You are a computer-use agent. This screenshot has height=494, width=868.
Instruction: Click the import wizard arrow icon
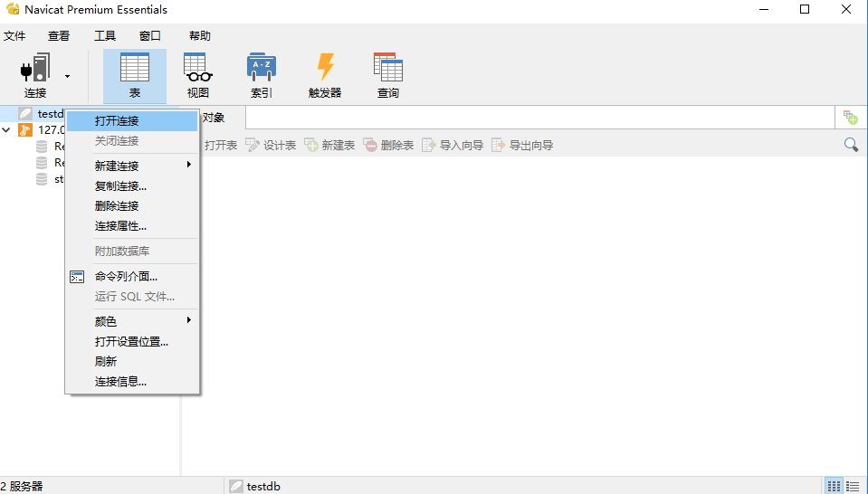(429, 145)
